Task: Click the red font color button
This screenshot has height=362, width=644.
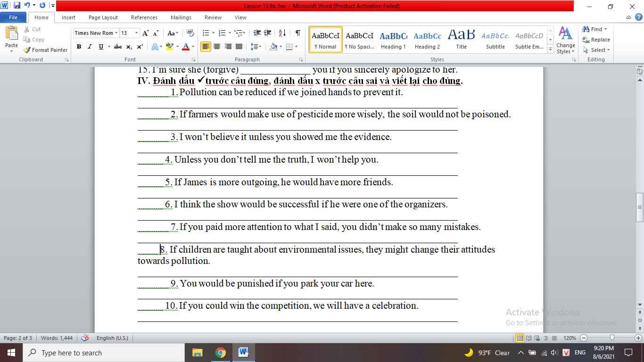Action: pyautogui.click(x=185, y=47)
